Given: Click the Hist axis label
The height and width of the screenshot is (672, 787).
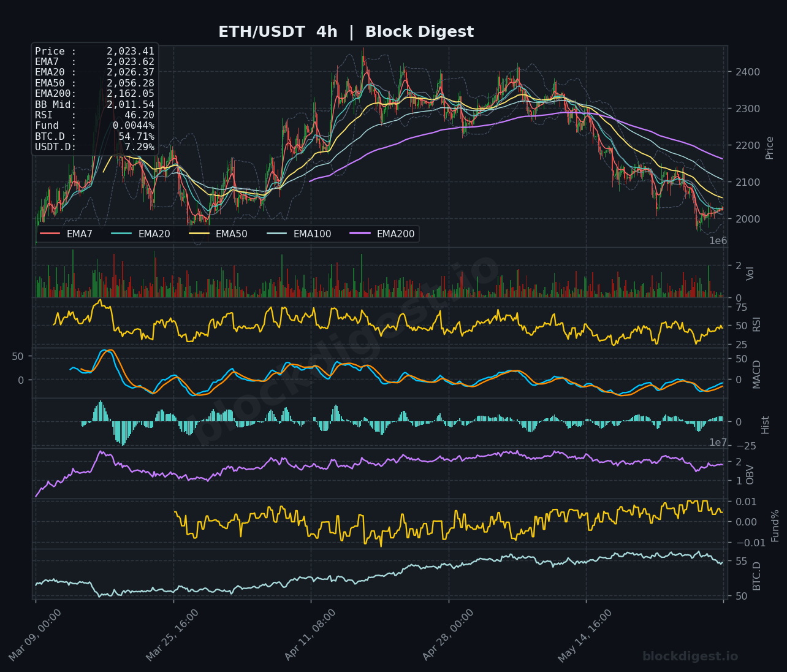Looking at the screenshot, I should pos(766,424).
